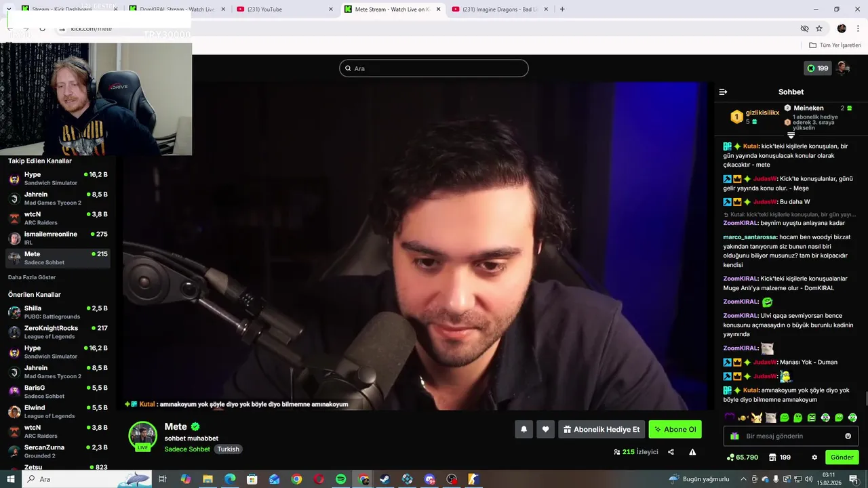Bookmark this page with star icon
The image size is (868, 488).
tap(819, 28)
